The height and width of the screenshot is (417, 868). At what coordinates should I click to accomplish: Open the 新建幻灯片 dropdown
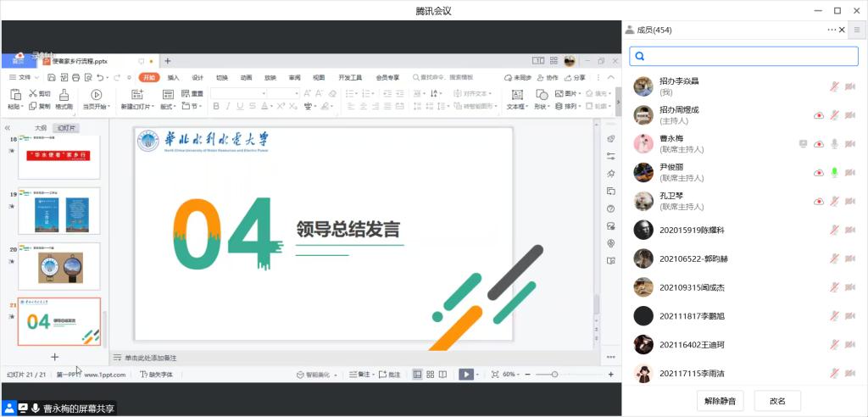pyautogui.click(x=138, y=107)
